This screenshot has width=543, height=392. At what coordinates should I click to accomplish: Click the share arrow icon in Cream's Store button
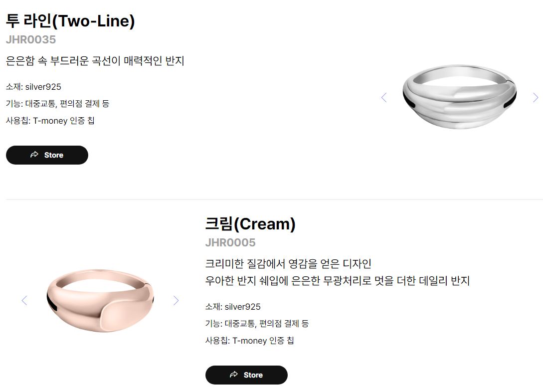point(234,375)
